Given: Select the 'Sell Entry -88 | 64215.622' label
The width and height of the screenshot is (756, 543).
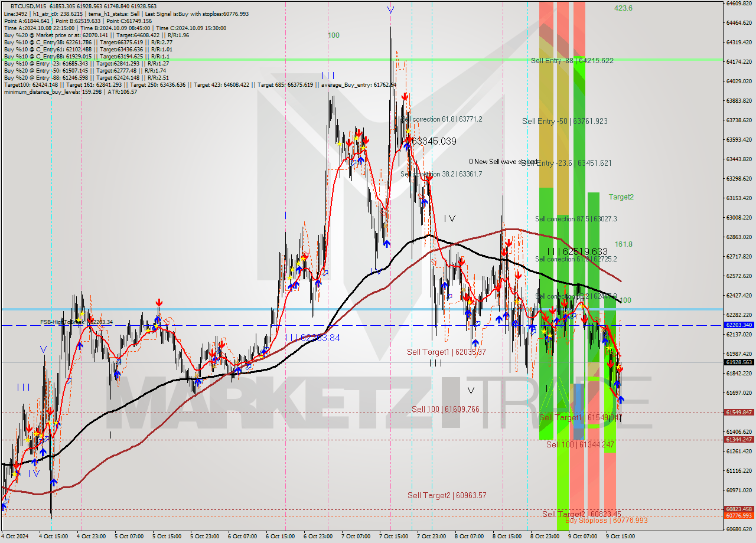Looking at the screenshot, I should pos(572,61).
